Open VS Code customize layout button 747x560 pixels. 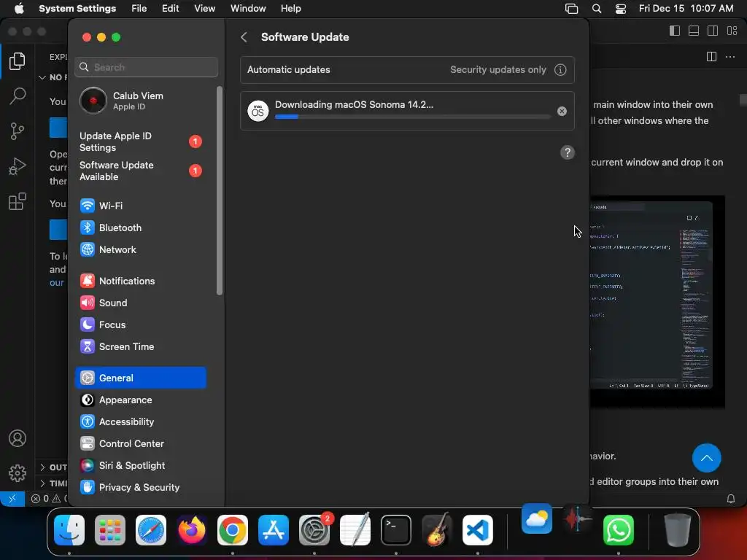click(732, 31)
